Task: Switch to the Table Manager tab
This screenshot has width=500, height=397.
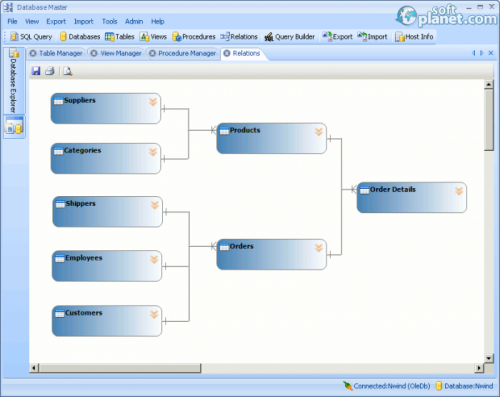Action: 61,53
